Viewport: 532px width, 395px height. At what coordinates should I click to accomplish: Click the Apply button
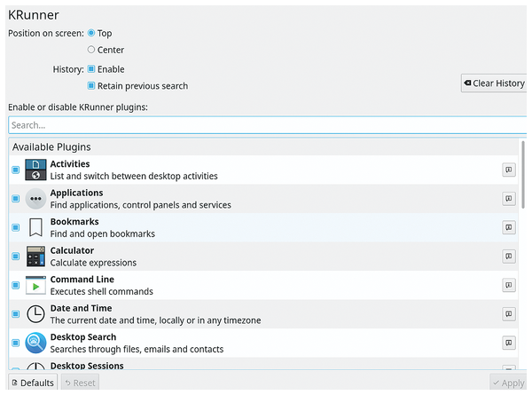(x=507, y=383)
